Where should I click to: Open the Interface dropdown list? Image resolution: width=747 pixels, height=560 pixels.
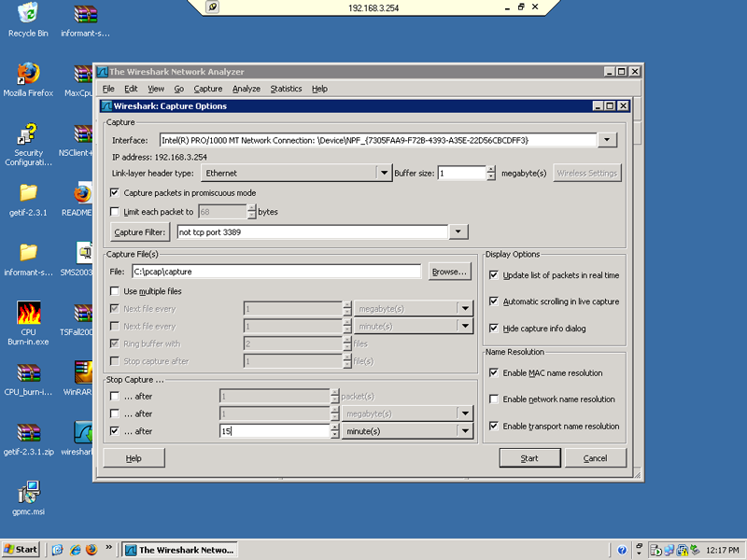(x=607, y=140)
